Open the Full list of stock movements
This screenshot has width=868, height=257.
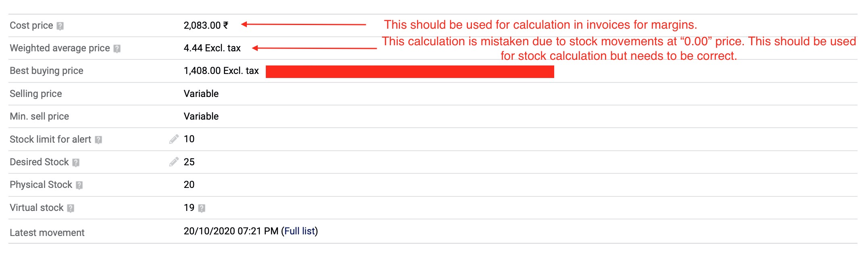click(x=300, y=232)
